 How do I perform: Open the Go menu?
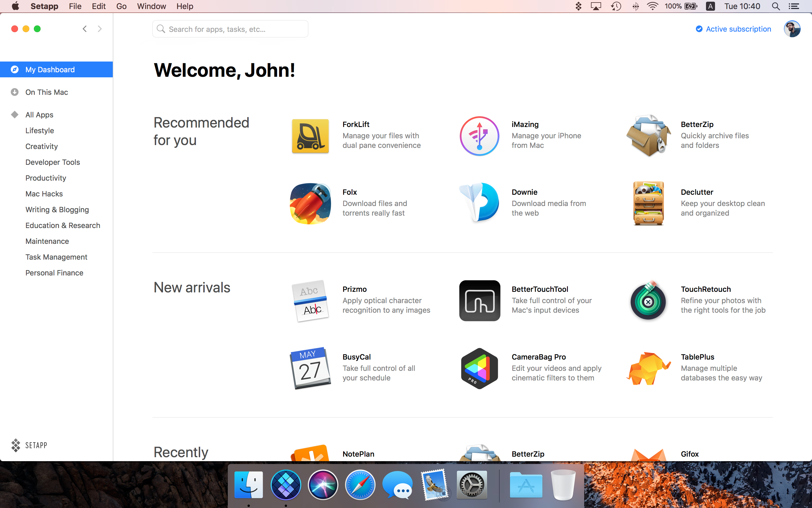tap(122, 6)
